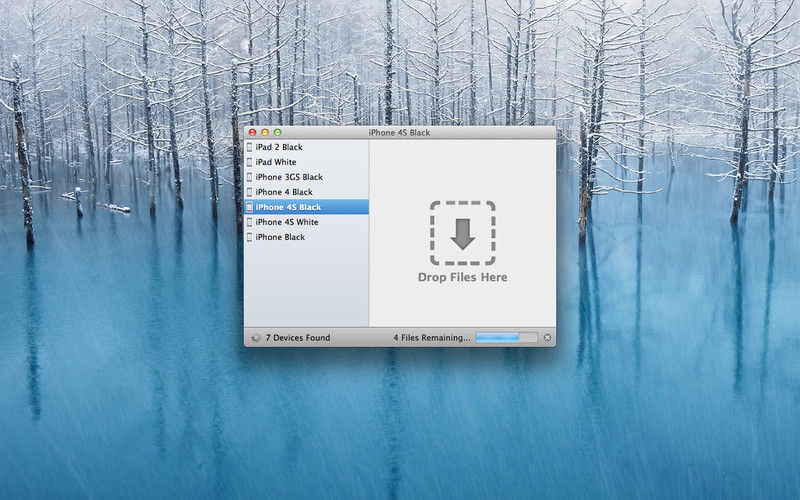The height and width of the screenshot is (500, 800).
Task: Click the phone icon beside iPhone Black
Action: point(249,237)
